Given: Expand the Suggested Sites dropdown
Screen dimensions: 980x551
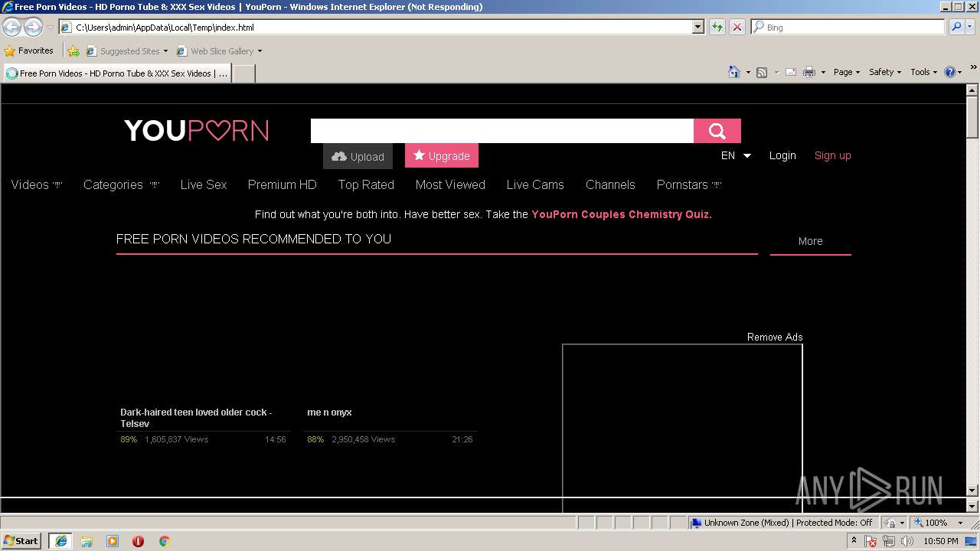Looking at the screenshot, I should 165,51.
